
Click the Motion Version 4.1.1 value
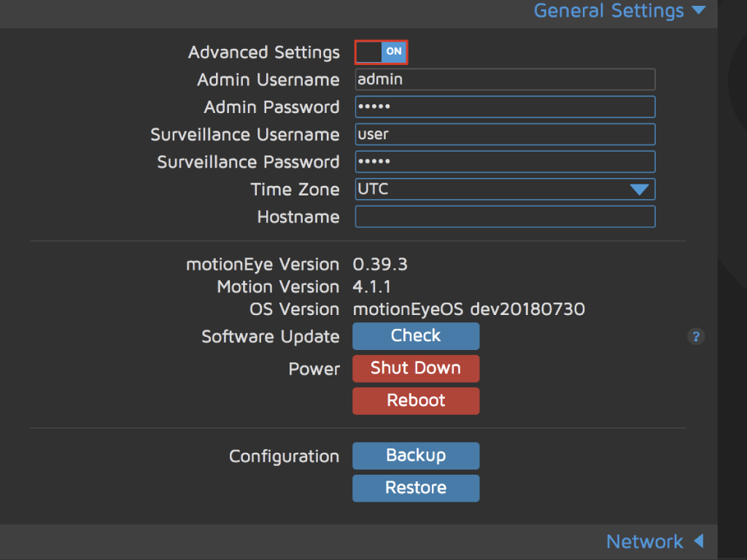[x=371, y=287]
